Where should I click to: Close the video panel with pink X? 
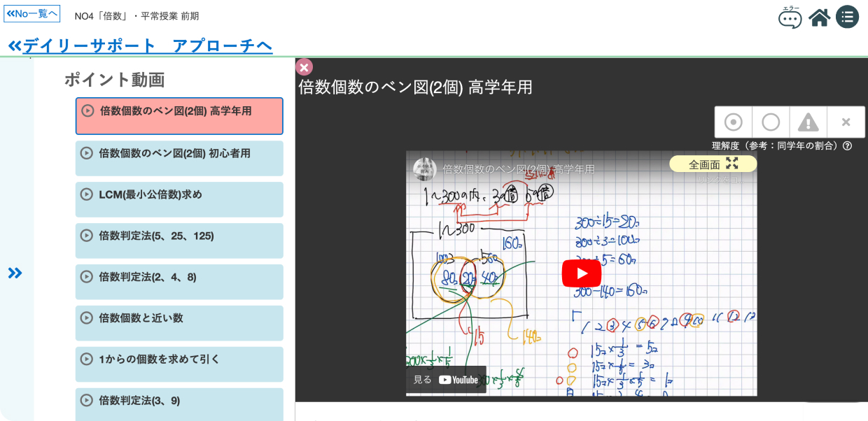(304, 67)
